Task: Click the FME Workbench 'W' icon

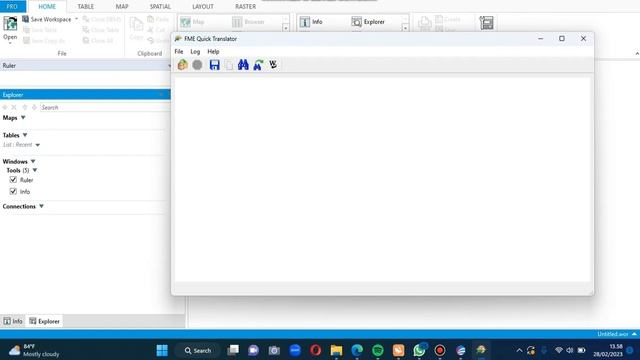Action: coord(273,64)
